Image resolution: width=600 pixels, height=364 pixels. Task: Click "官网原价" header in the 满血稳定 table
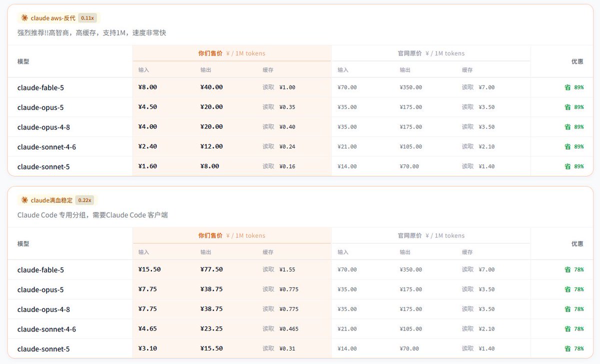(x=410, y=235)
